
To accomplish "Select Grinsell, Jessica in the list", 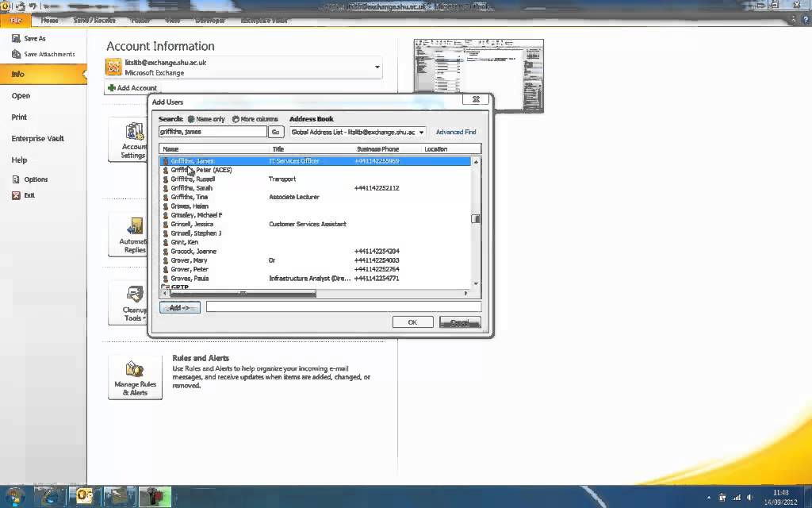I will click(316, 225).
